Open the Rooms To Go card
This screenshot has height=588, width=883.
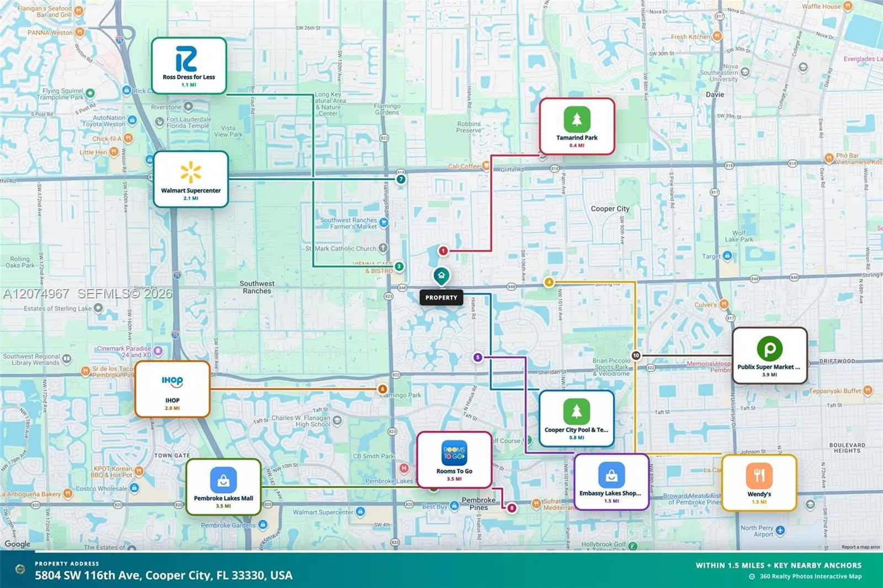[x=454, y=460]
